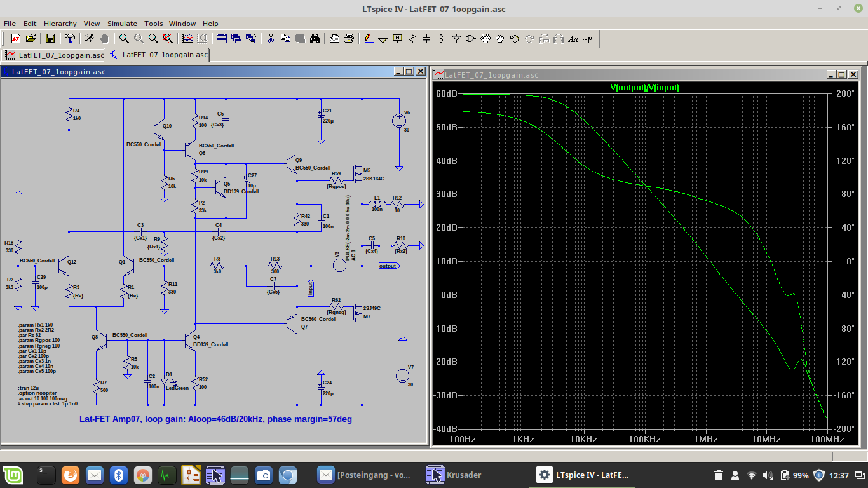868x488 pixels.
Task: Click the Run simulation icon
Action: coord(90,39)
